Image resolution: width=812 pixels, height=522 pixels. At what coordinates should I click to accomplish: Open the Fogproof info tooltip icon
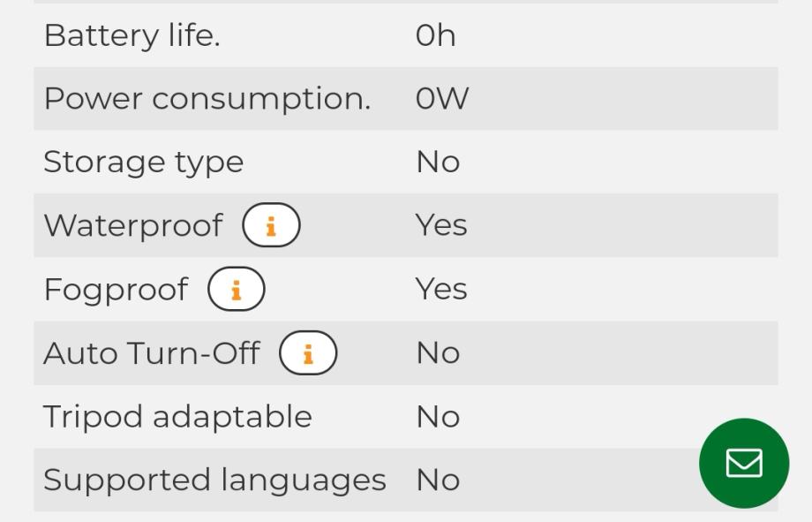(x=236, y=290)
